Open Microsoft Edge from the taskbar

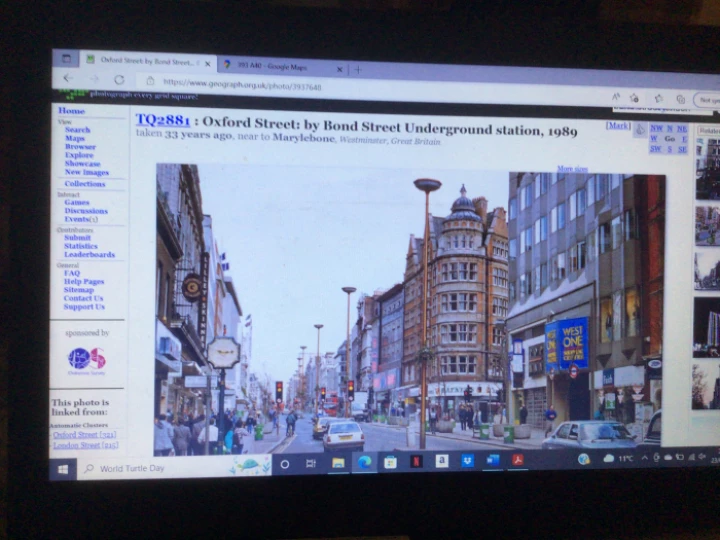click(364, 461)
